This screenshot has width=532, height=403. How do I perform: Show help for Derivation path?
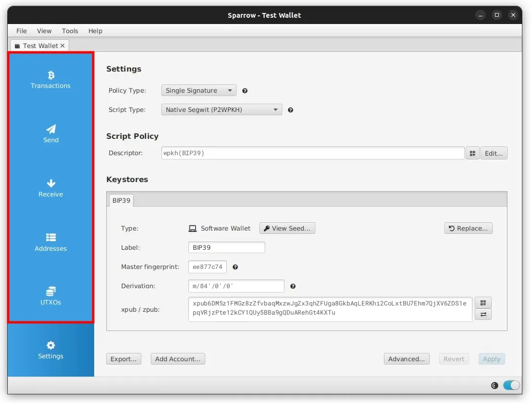(293, 286)
